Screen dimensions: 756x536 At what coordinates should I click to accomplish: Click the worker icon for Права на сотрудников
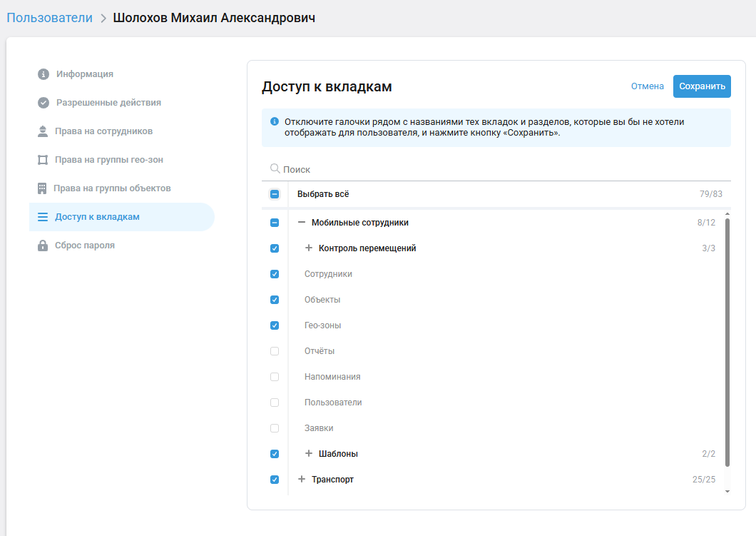point(43,131)
